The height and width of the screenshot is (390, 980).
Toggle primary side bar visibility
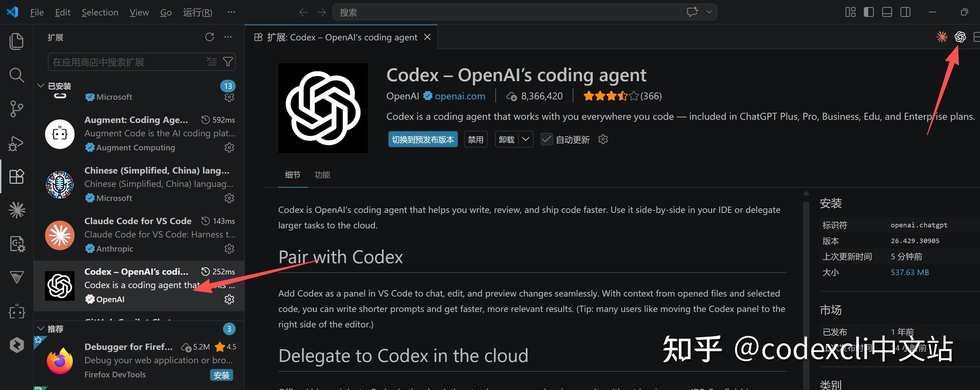(x=868, y=12)
